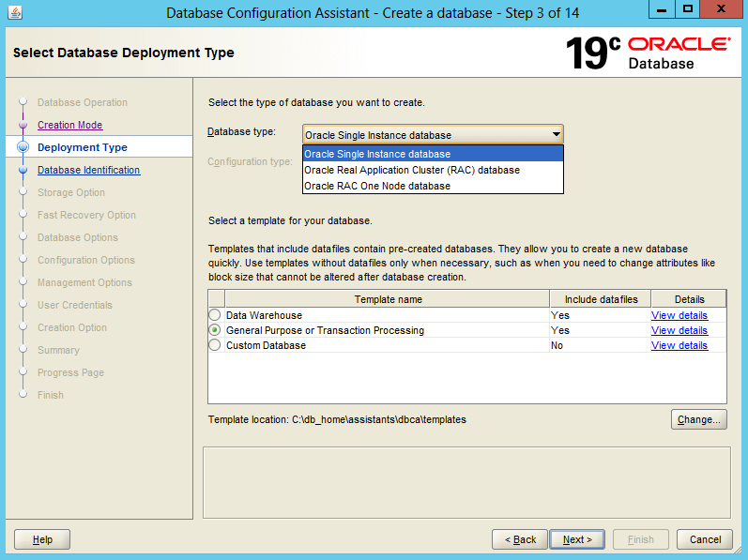Select the Data Warehouse template radio button
This screenshot has width=748, height=560.
click(x=215, y=315)
